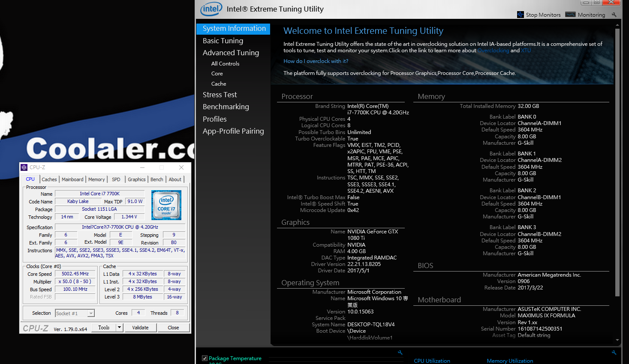Viewport: 629px width, 364px height.
Task: Select System Information in XTU sidebar
Action: pyautogui.click(x=233, y=29)
